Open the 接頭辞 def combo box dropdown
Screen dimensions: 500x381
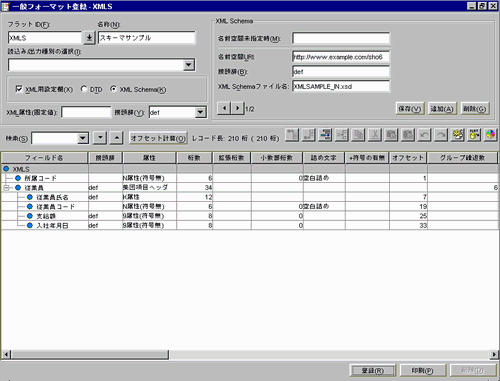tap(200, 112)
